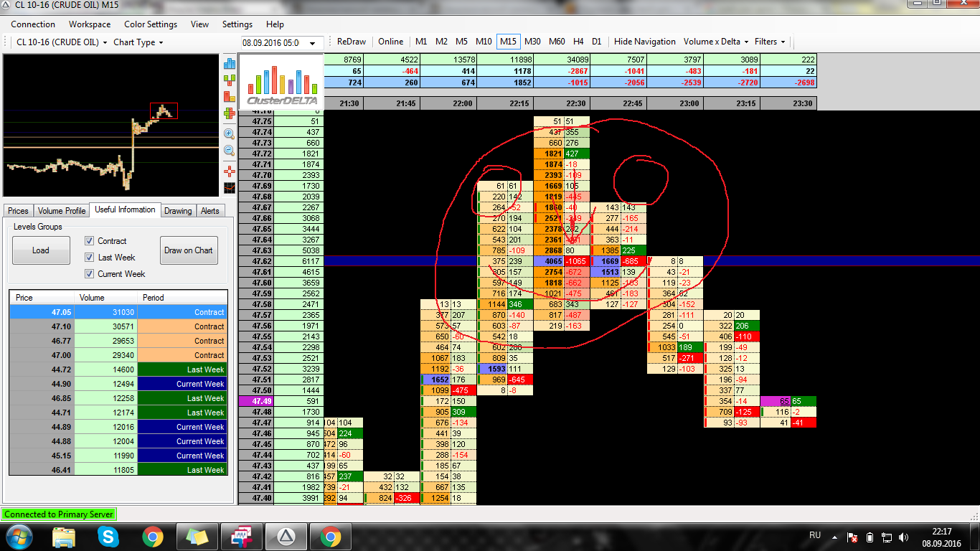
Task: Click the 22:30 time column header
Action: coord(562,104)
